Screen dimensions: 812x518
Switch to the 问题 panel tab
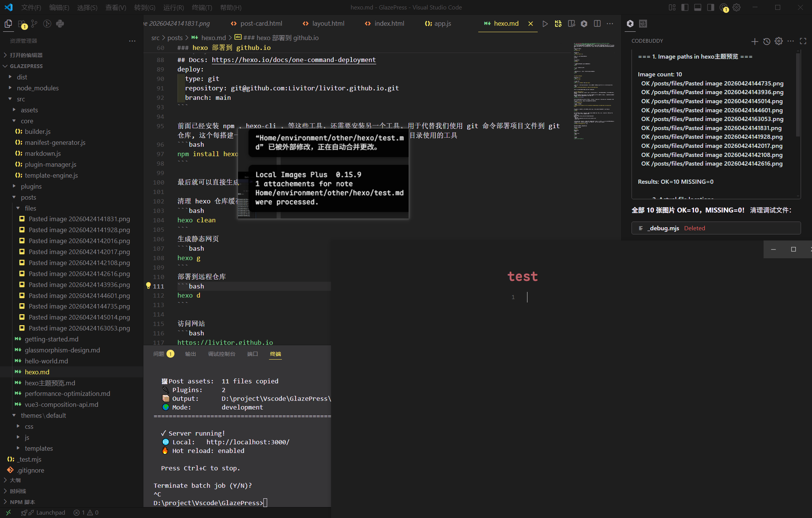pyautogui.click(x=159, y=354)
